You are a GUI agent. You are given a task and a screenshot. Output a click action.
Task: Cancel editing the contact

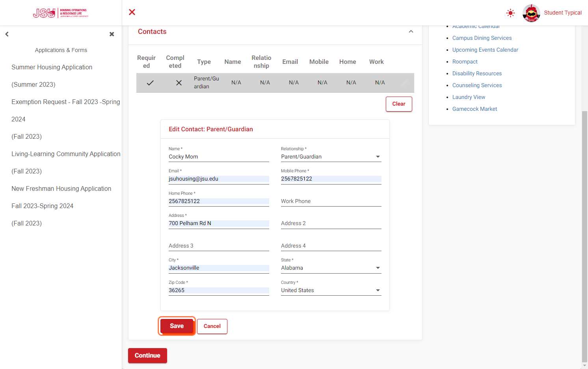click(x=212, y=326)
